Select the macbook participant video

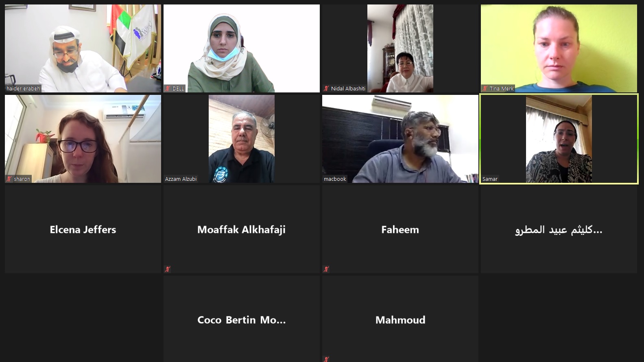pos(400,139)
